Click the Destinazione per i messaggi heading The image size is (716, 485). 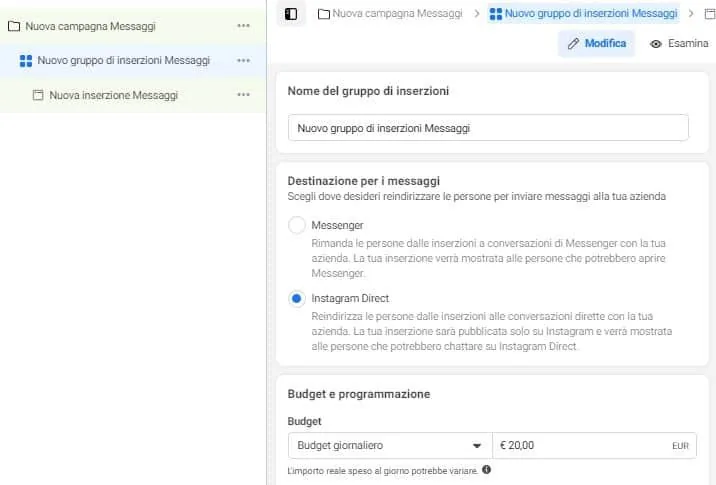point(364,181)
